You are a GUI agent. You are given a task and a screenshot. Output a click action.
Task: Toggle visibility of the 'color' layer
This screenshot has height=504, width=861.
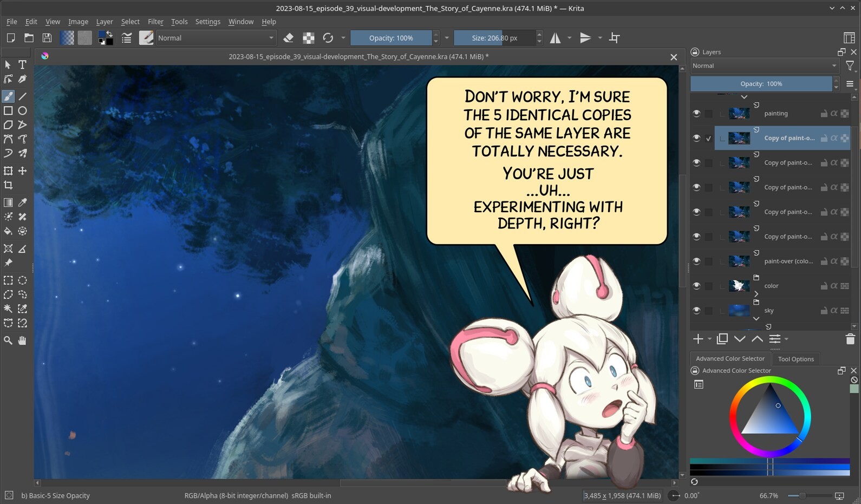[x=696, y=286]
